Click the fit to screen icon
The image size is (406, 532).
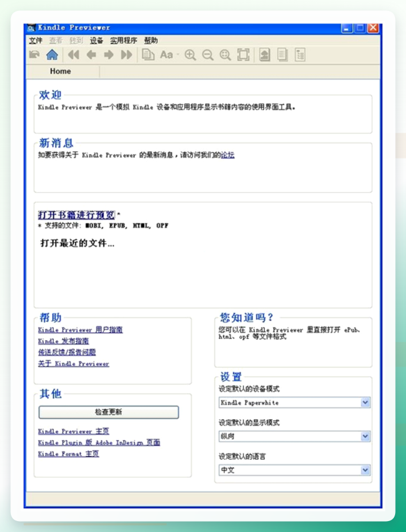243,55
